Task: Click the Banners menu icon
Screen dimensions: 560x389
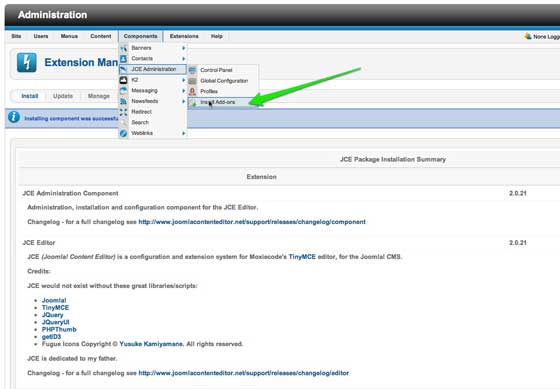Action: [x=124, y=48]
